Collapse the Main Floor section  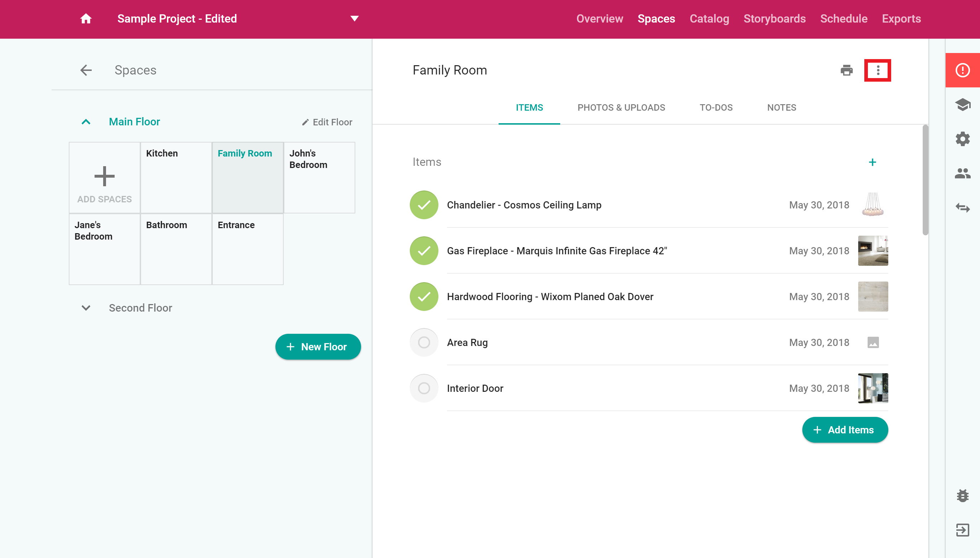(86, 122)
